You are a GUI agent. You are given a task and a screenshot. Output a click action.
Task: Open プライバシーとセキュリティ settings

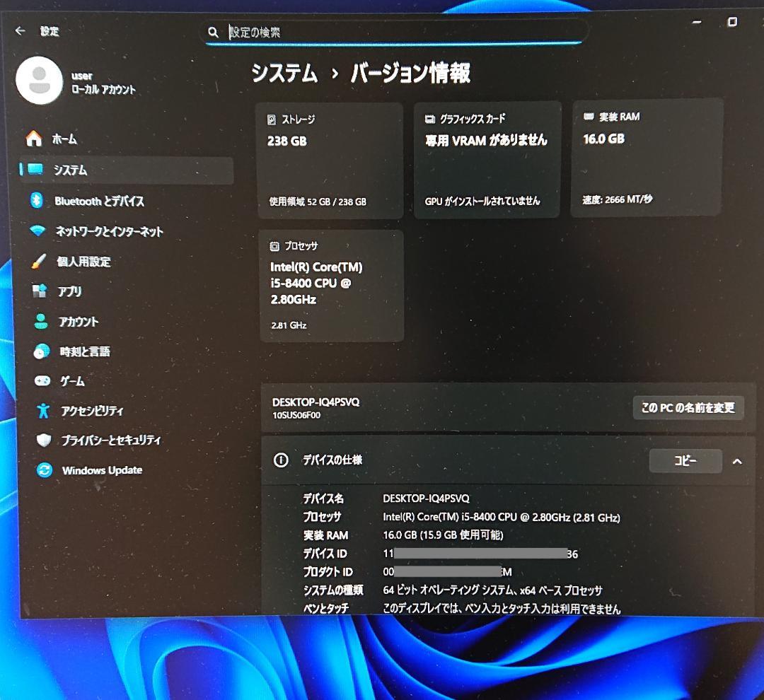click(x=42, y=440)
